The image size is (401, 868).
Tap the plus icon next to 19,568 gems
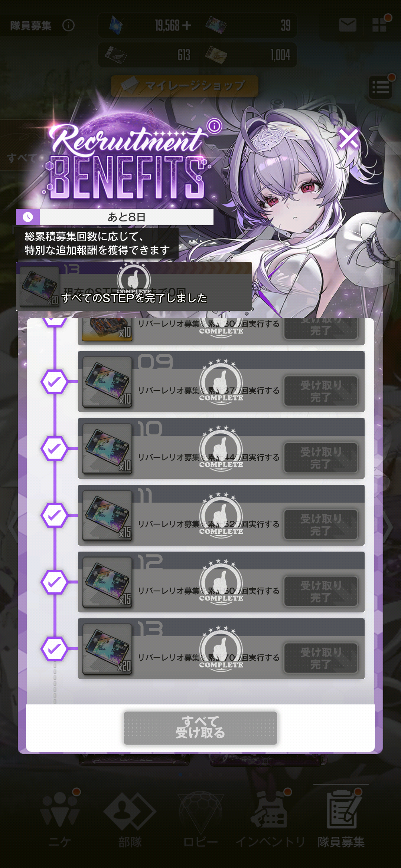click(187, 25)
